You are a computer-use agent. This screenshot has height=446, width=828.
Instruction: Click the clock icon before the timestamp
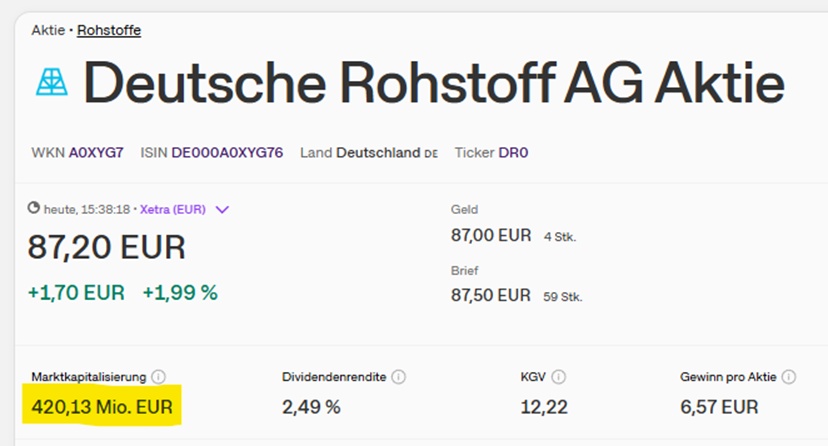(x=33, y=208)
